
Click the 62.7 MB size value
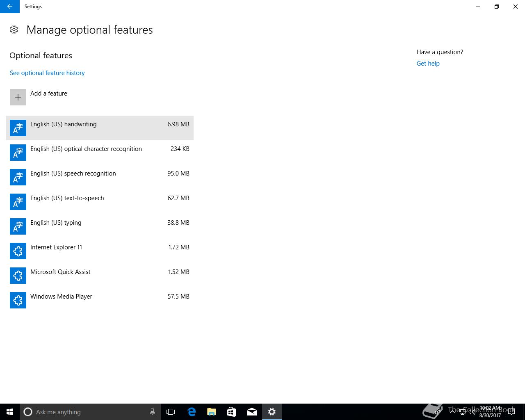[178, 198]
